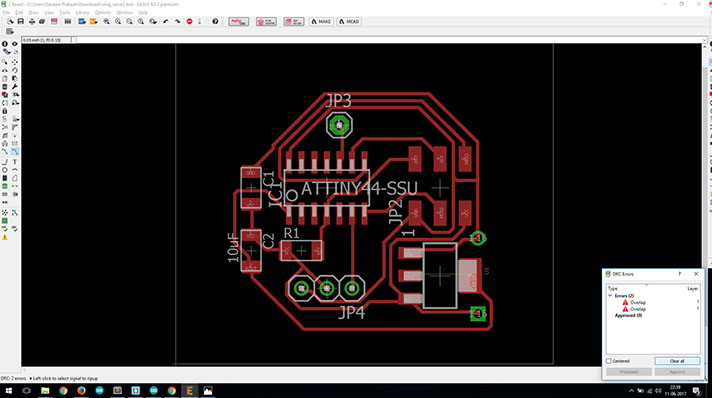The height and width of the screenshot is (398, 712).
Task: Click the Approved (0) entry
Action: coord(628,315)
